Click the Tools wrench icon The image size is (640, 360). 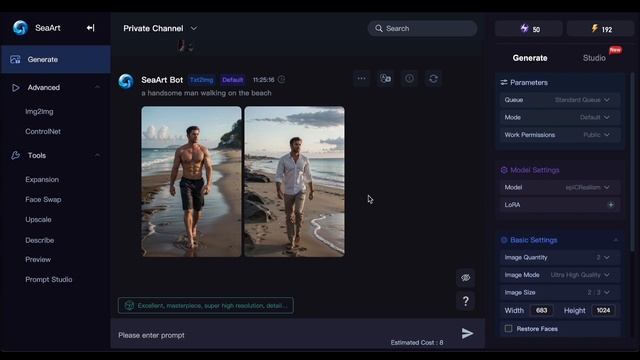(x=16, y=156)
